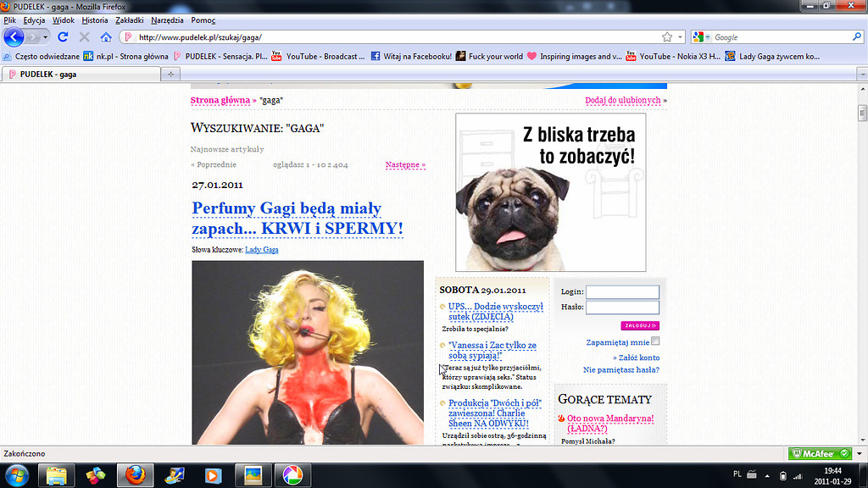Open the Perfumy Gagi article headline

[298, 218]
